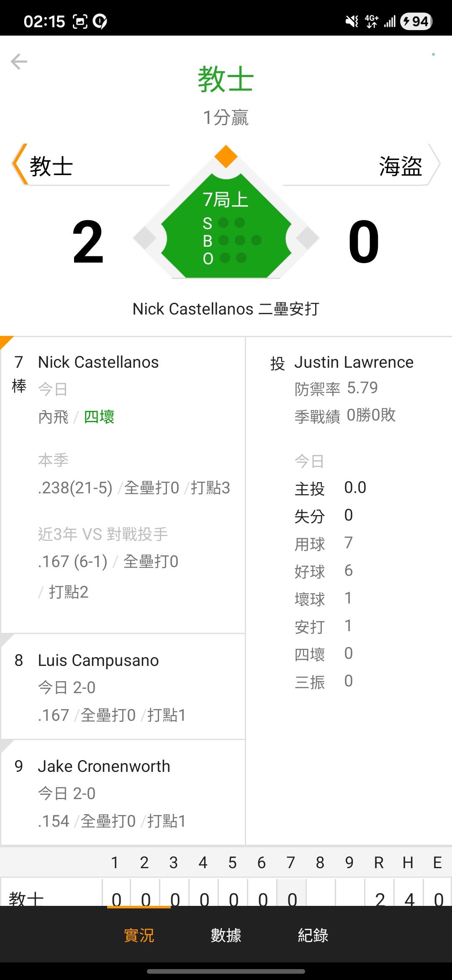Tap the screen capture status icon

(x=80, y=21)
